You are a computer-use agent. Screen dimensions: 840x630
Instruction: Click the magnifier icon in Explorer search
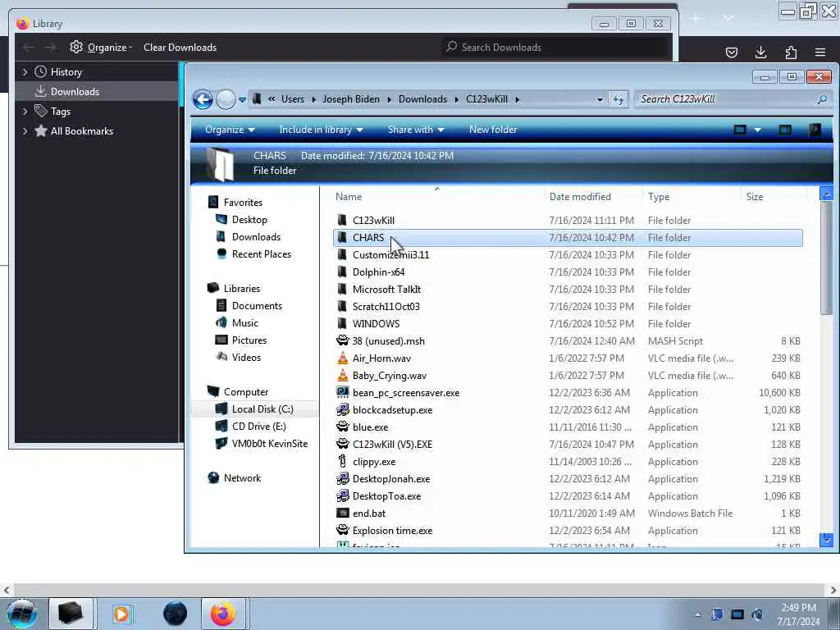pyautogui.click(x=822, y=99)
